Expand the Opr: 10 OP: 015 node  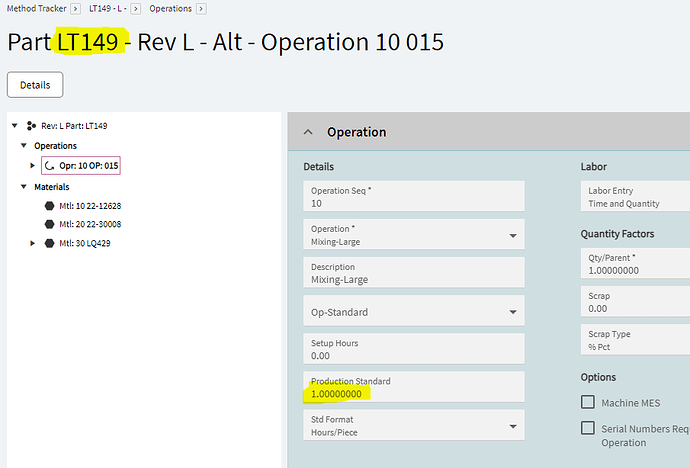(x=32, y=166)
